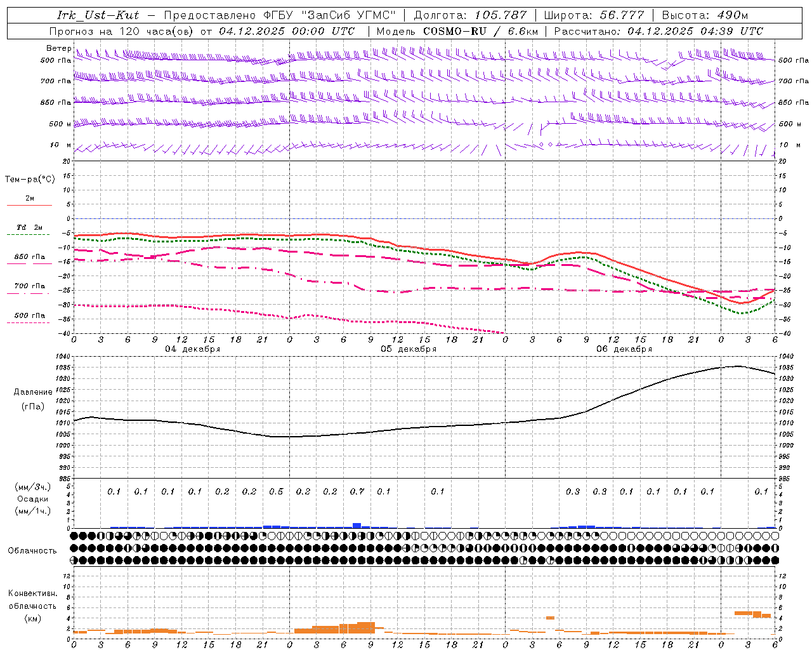The height and width of the screenshot is (650, 812).
Task: Click the model name COSMO-RU / 6.6км
Action: point(481,31)
